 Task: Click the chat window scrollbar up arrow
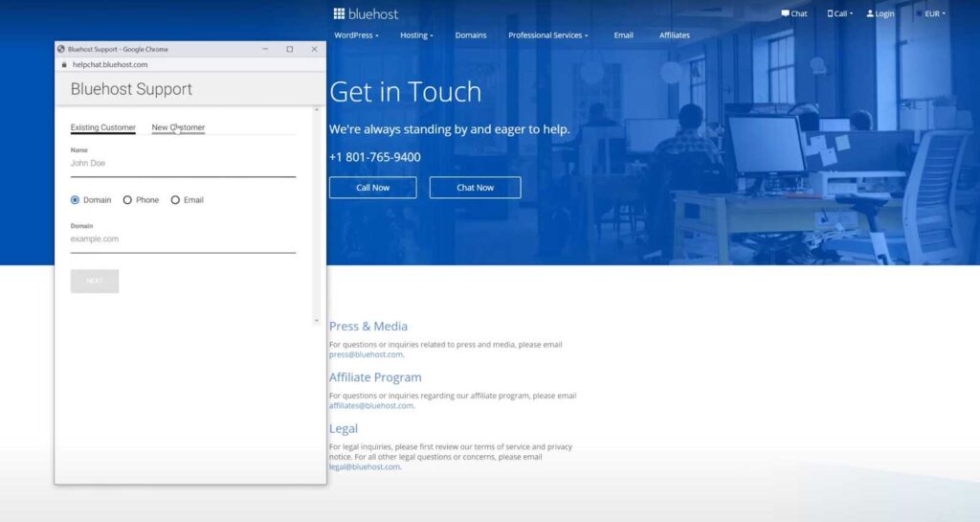[316, 110]
